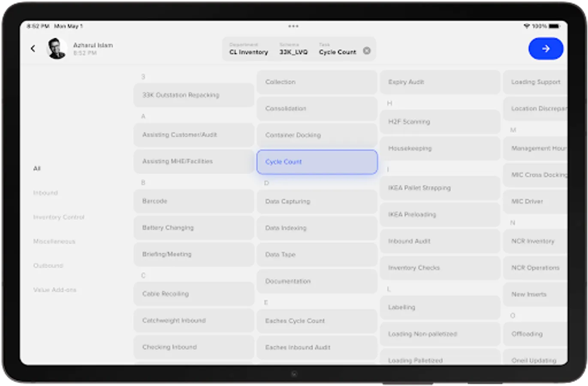The image size is (588, 386).
Task: Select the Value Add-ons category
Action: click(54, 290)
